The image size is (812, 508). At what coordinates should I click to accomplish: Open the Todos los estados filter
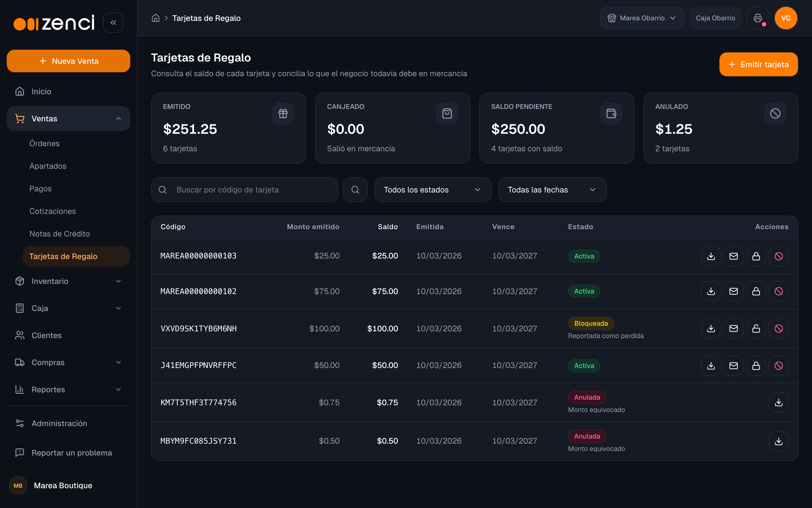pyautogui.click(x=433, y=190)
